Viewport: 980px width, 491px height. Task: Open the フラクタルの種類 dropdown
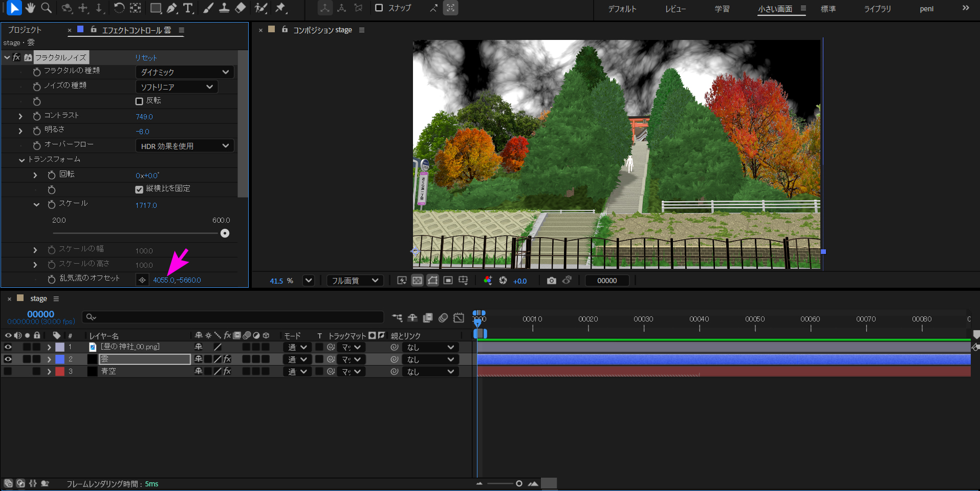tap(184, 72)
